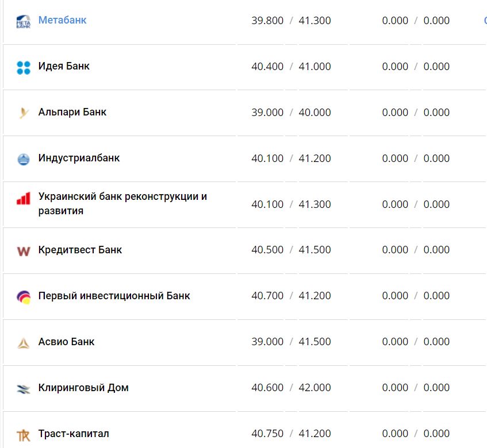Click the Идея Банк blue dots logo
Image resolution: width=487 pixels, height=448 pixels.
coord(23,67)
